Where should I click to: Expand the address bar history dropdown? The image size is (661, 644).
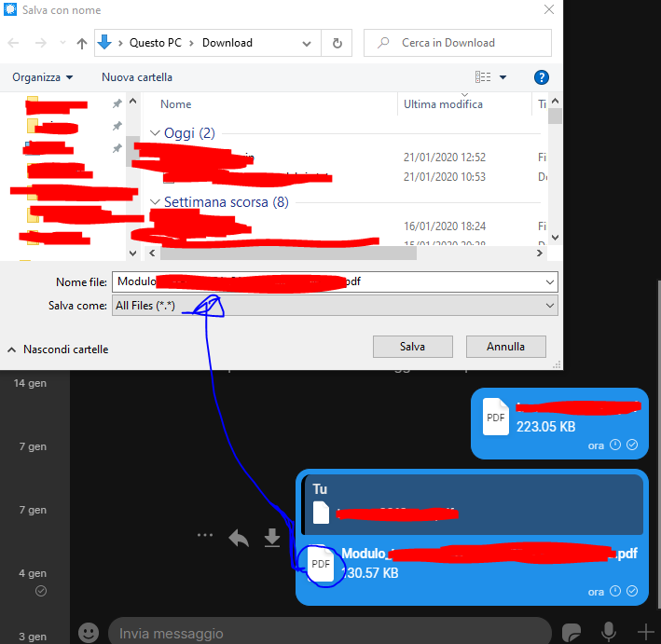(x=307, y=43)
